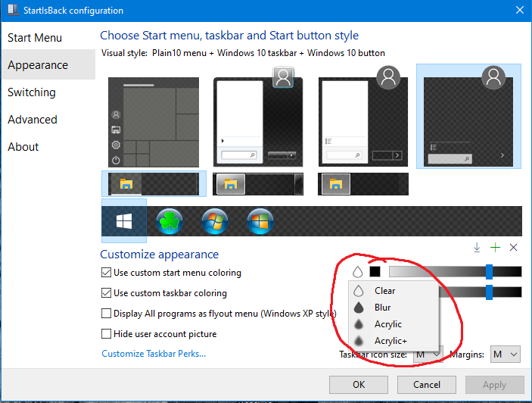The width and height of the screenshot is (532, 403).
Task: Open the Margins dropdown
Action: click(x=506, y=355)
